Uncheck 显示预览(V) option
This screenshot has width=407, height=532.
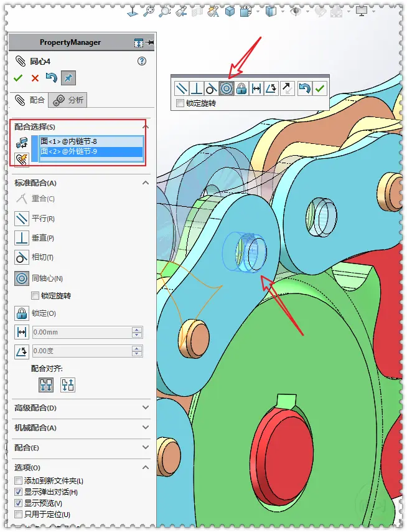[18, 503]
